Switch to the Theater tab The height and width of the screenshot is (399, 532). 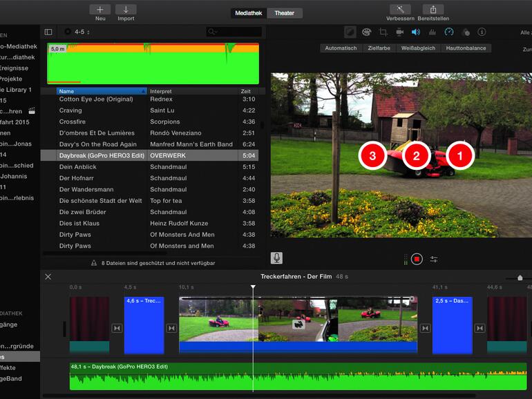(284, 13)
